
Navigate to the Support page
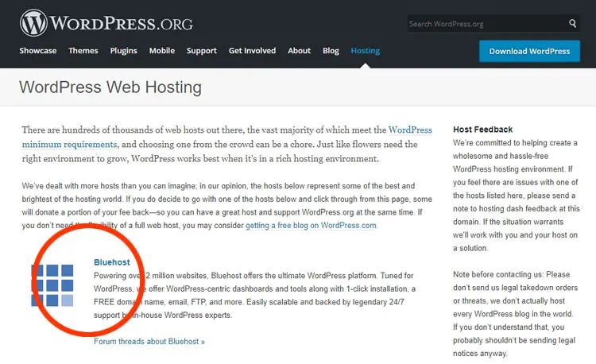pyautogui.click(x=202, y=51)
